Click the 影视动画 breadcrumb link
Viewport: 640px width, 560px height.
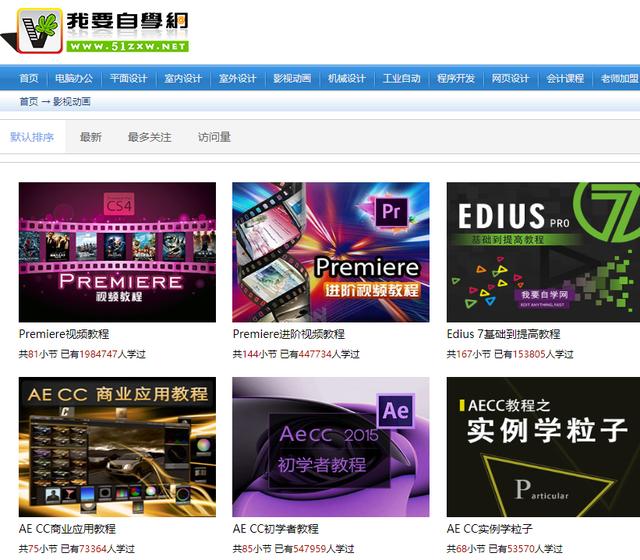72,101
